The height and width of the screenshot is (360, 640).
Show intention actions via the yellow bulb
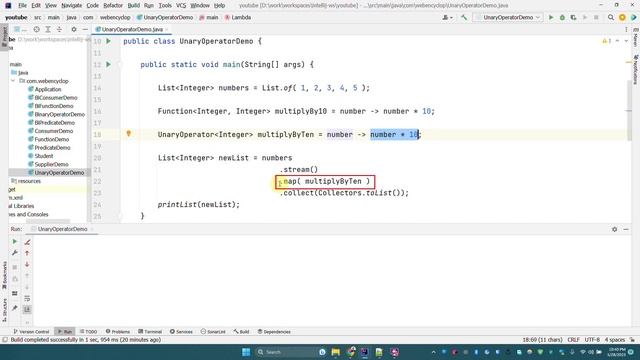point(129,133)
